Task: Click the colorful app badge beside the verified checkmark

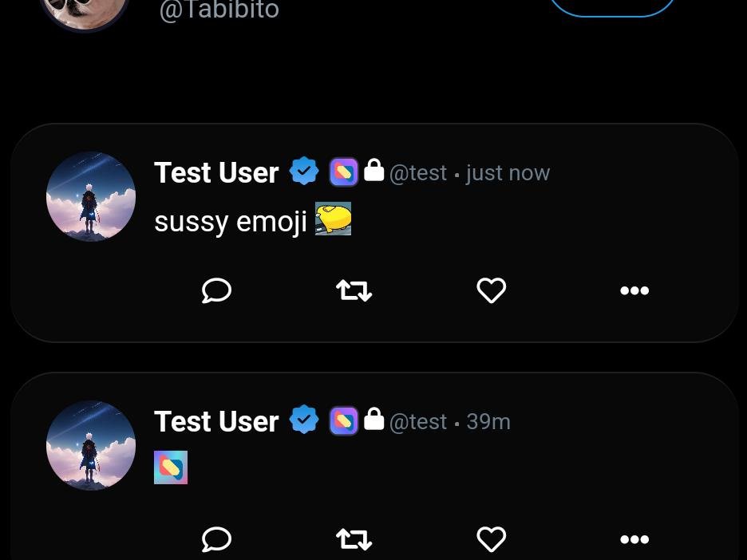Action: click(343, 171)
